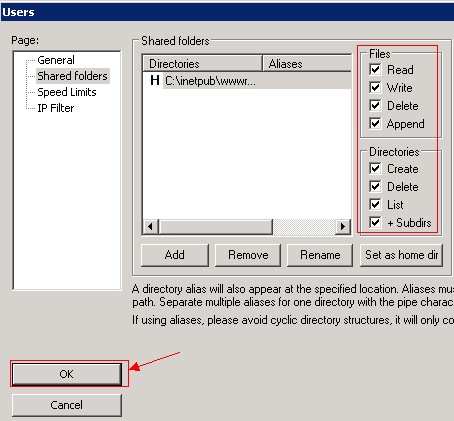Select Shared folders in the page tree

click(72, 76)
